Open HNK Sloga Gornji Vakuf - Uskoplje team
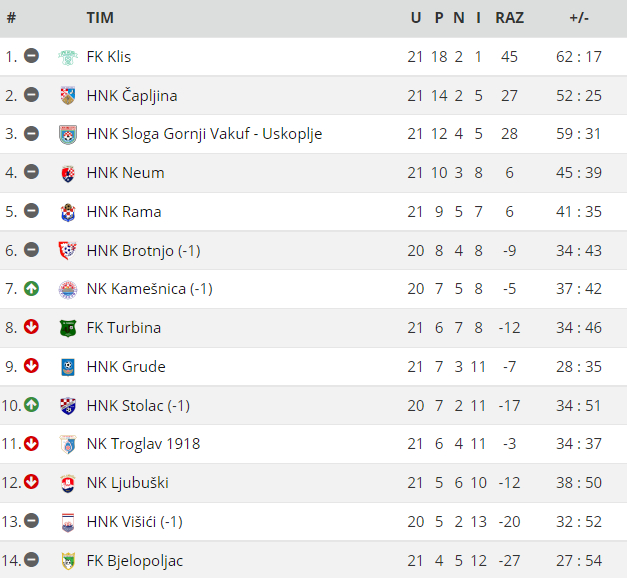The width and height of the screenshot is (627, 578). (x=204, y=134)
